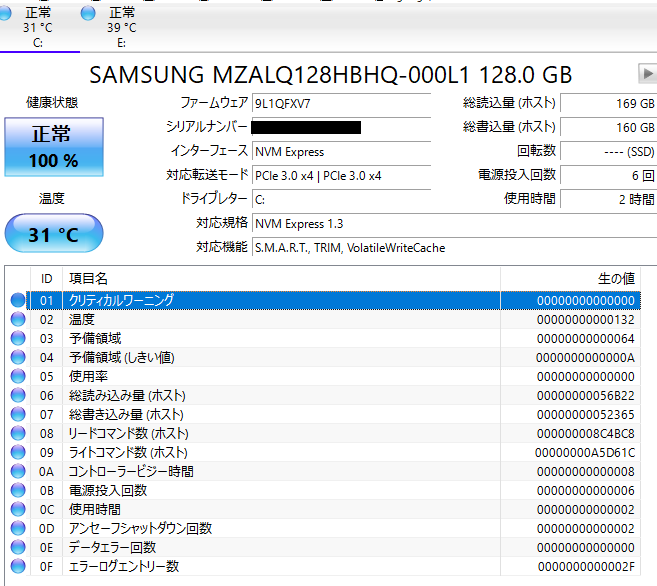Click the drive letter field C:
This screenshot has width=657, height=586.
coord(341,199)
